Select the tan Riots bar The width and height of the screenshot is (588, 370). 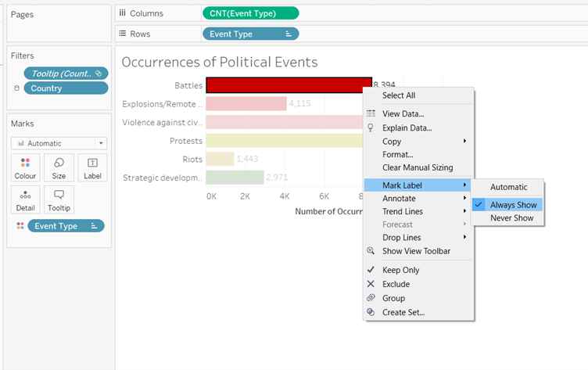click(x=220, y=159)
